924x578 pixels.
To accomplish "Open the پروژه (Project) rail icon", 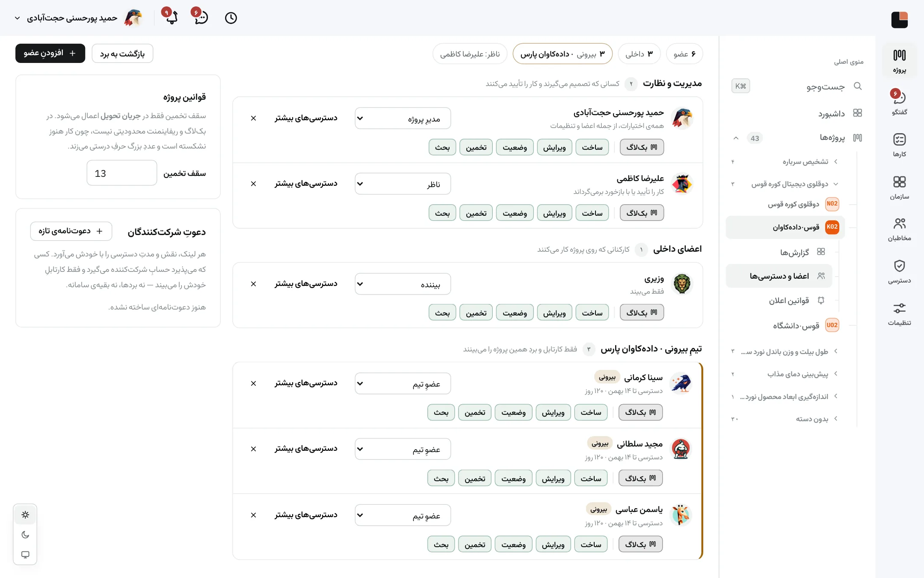I will pyautogui.click(x=899, y=61).
